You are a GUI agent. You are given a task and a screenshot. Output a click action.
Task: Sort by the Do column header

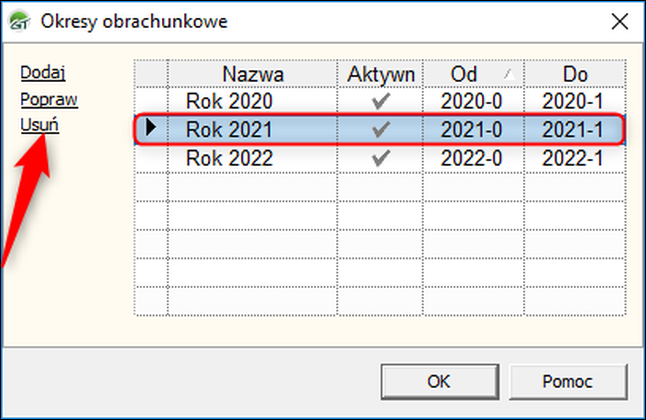575,74
